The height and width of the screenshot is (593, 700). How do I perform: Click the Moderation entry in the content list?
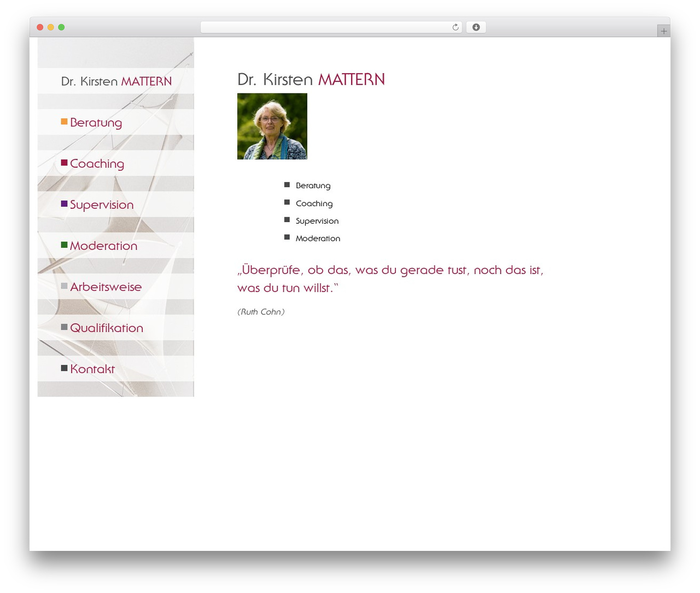[318, 238]
